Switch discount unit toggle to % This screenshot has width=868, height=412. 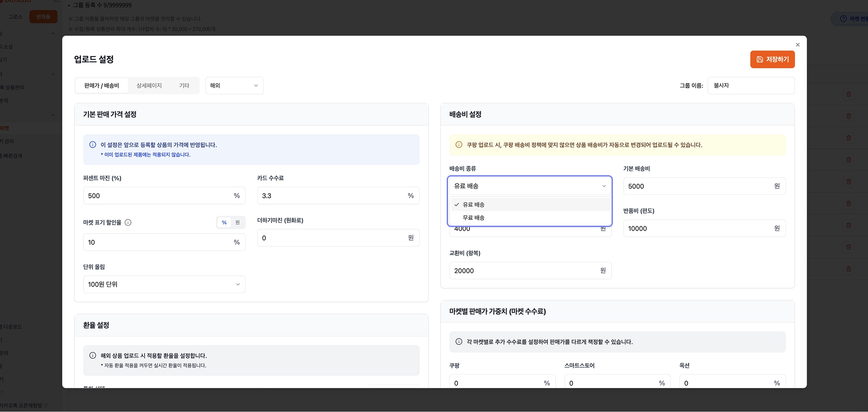(x=224, y=222)
